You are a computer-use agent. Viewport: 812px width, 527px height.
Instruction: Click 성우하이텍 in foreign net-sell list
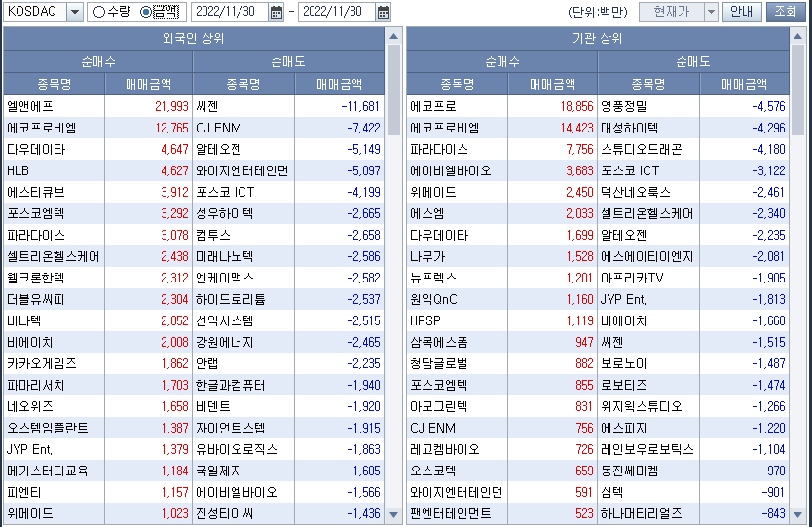[224, 213]
